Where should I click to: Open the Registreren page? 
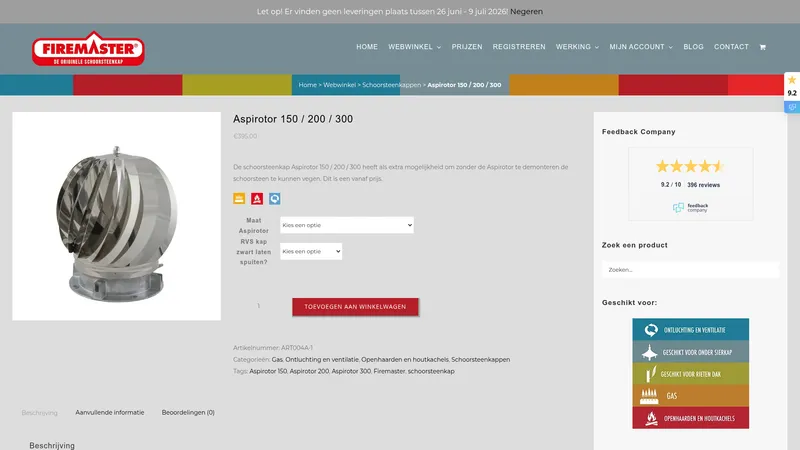point(519,47)
